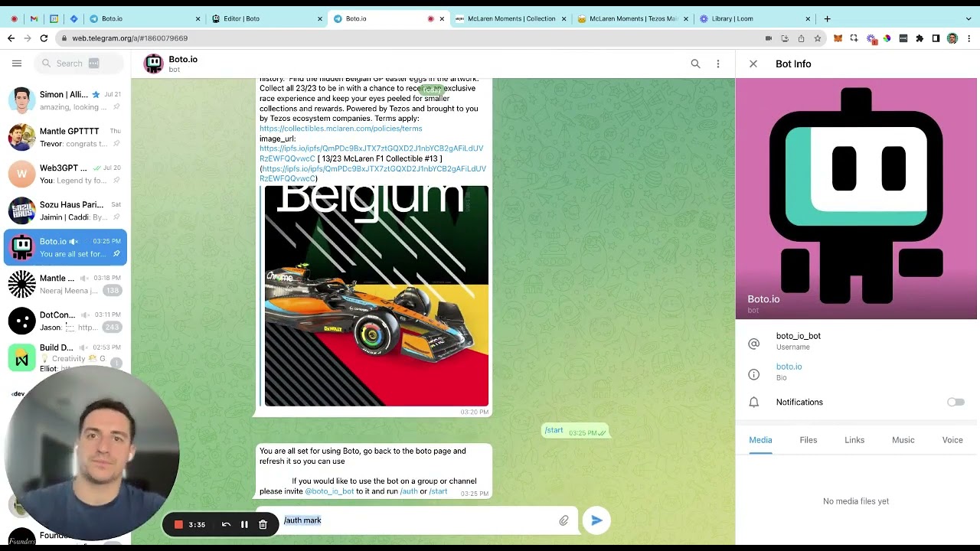The height and width of the screenshot is (551, 980).
Task: Click the Telegram chat Search field
Action: tap(79, 64)
